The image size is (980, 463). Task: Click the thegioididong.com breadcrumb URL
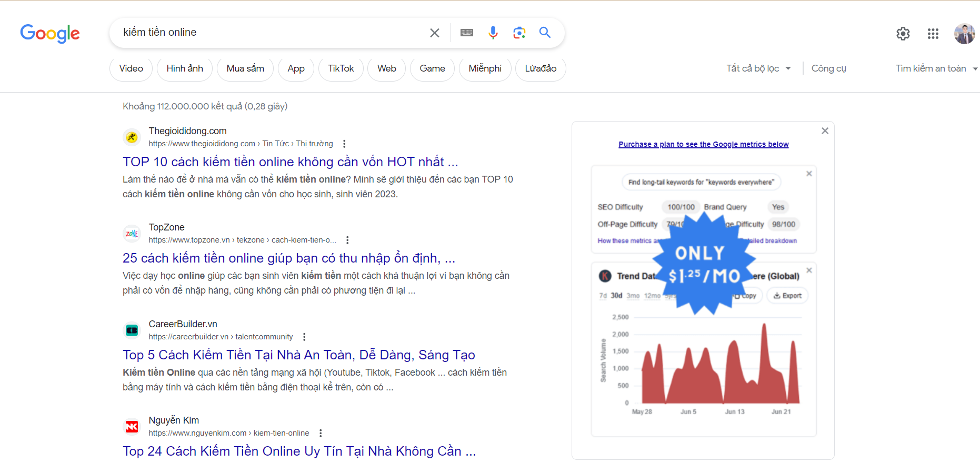(x=241, y=144)
